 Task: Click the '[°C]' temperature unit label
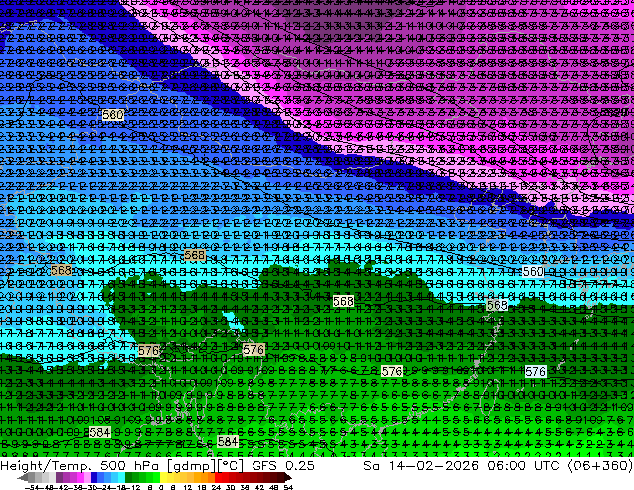231,466
